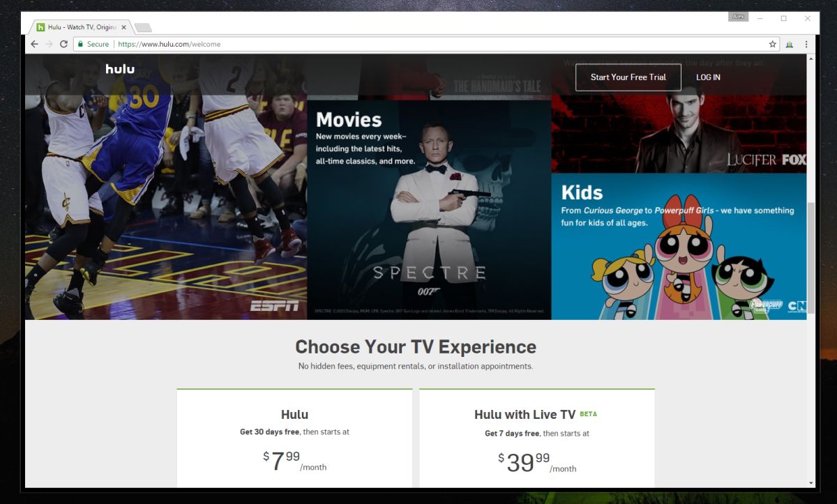Open the ESPN basketball sports tile
The height and width of the screenshot is (504, 837).
(x=166, y=188)
